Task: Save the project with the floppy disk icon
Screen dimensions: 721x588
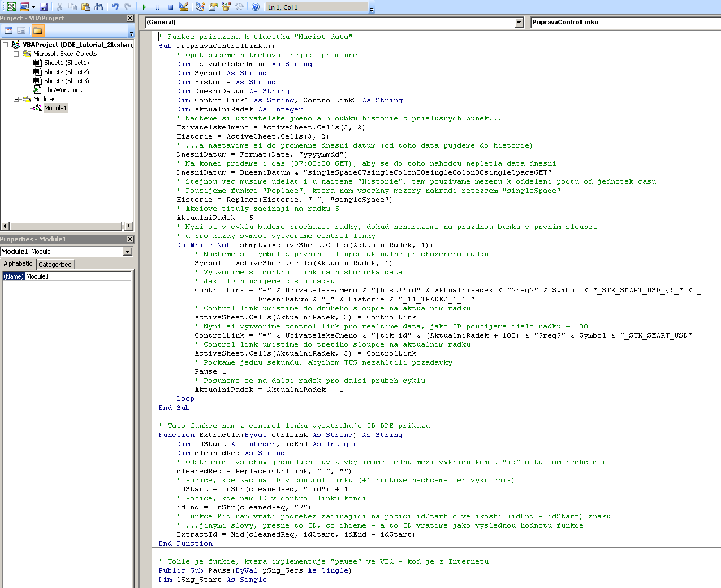Action: pos(44,7)
